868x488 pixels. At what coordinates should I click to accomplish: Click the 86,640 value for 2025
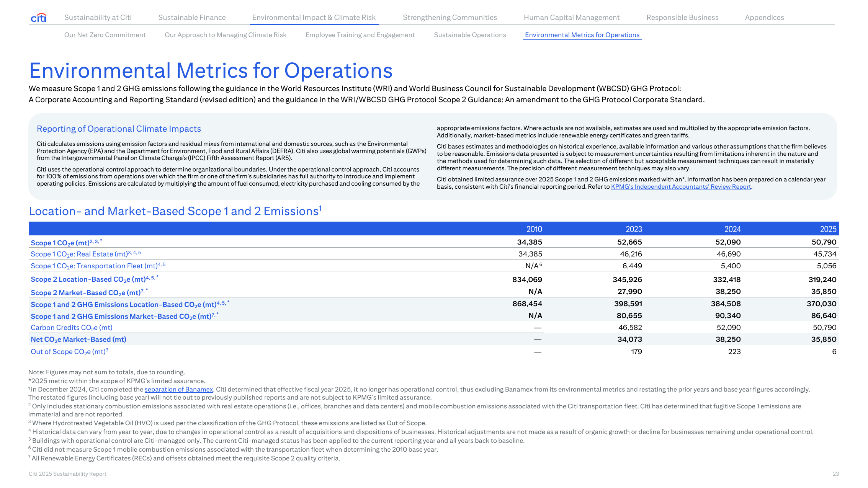[x=824, y=316]
